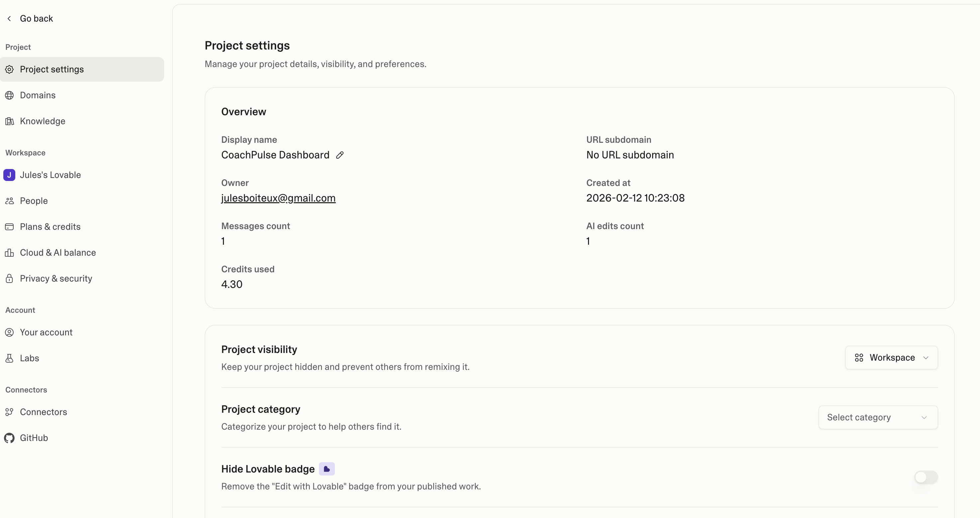This screenshot has width=980, height=518.
Task: Click the Select category chevron arrow
Action: [924, 418]
